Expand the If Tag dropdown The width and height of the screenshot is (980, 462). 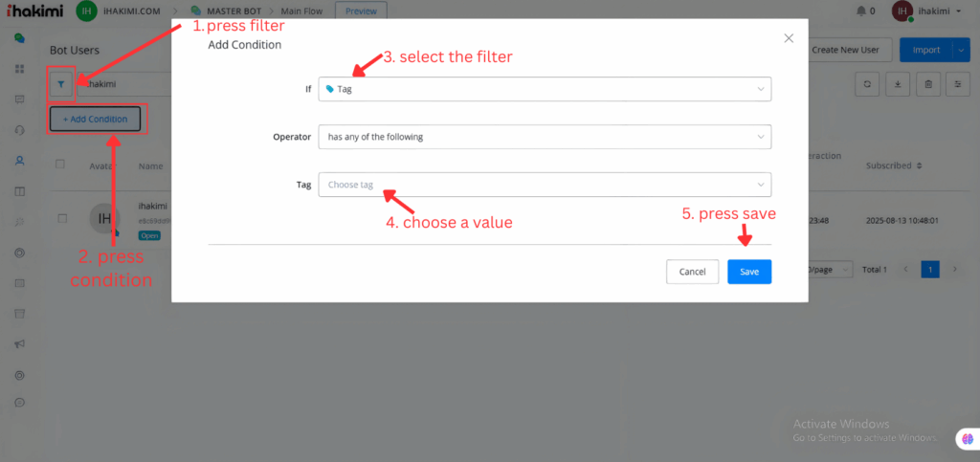point(545,89)
